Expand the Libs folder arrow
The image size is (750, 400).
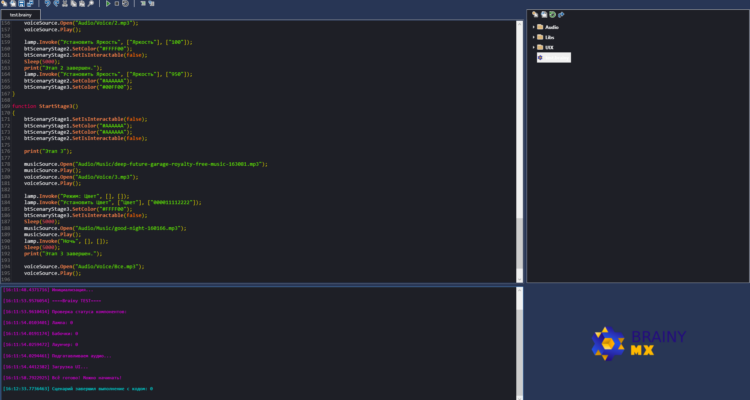534,37
